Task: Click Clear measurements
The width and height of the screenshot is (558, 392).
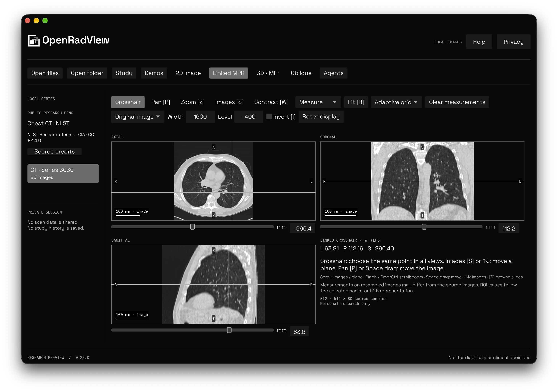Action: [x=457, y=102]
